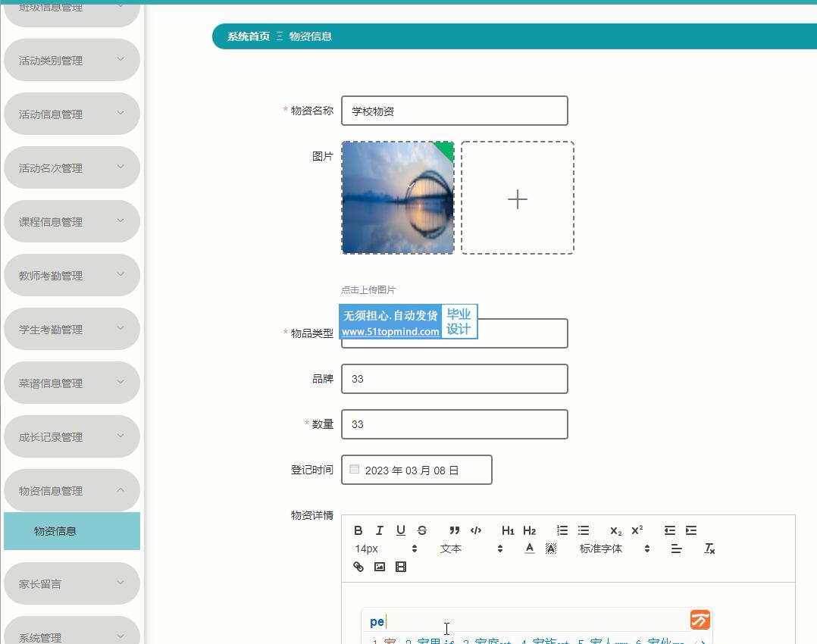Image resolution: width=817 pixels, height=644 pixels.
Task: Decrease indent in editor
Action: (670, 530)
